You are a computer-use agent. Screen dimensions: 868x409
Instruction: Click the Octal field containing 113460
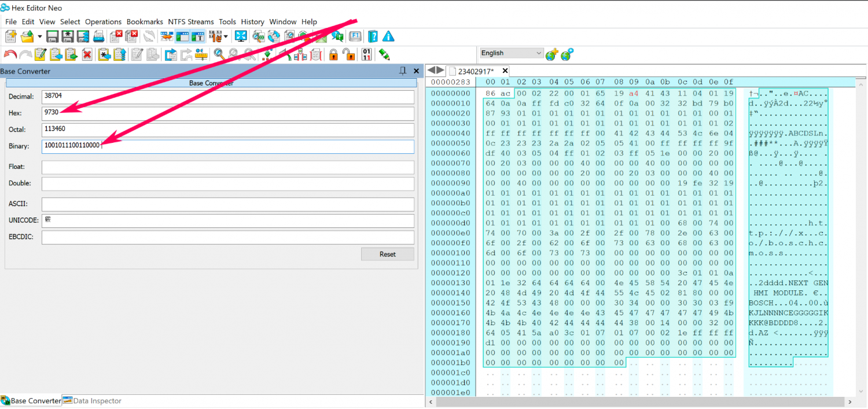[x=228, y=130]
